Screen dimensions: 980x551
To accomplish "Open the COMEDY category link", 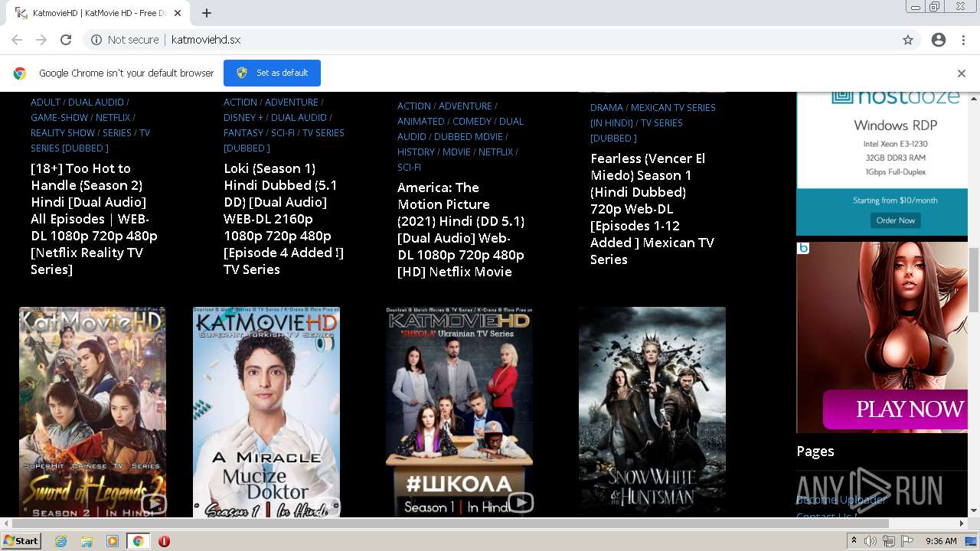I will point(472,121).
